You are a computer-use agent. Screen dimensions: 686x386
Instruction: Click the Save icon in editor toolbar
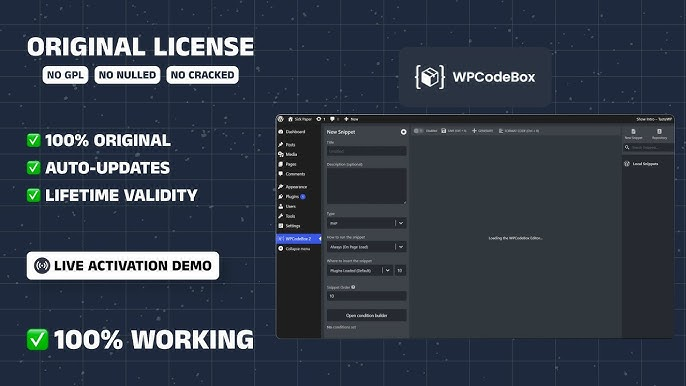point(443,131)
